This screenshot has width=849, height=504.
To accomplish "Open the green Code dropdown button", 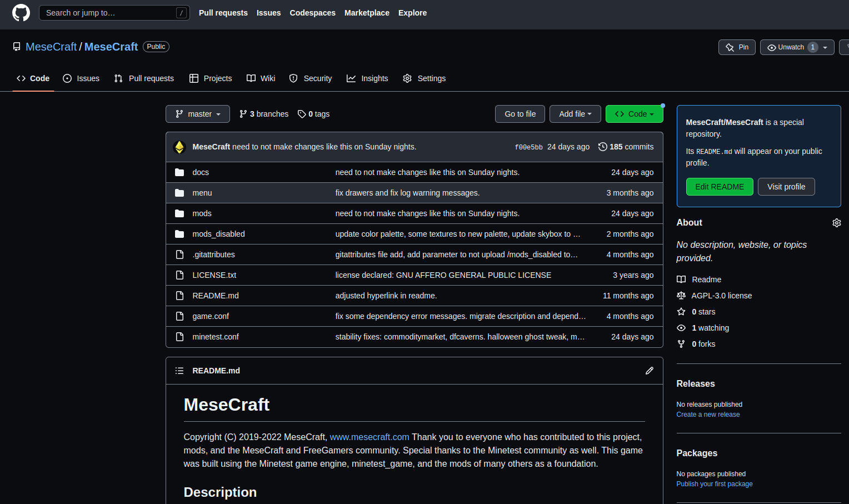I will click(635, 114).
